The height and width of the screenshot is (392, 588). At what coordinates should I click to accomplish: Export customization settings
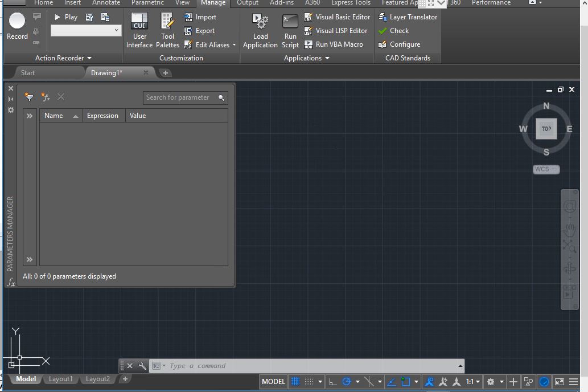[199, 31]
